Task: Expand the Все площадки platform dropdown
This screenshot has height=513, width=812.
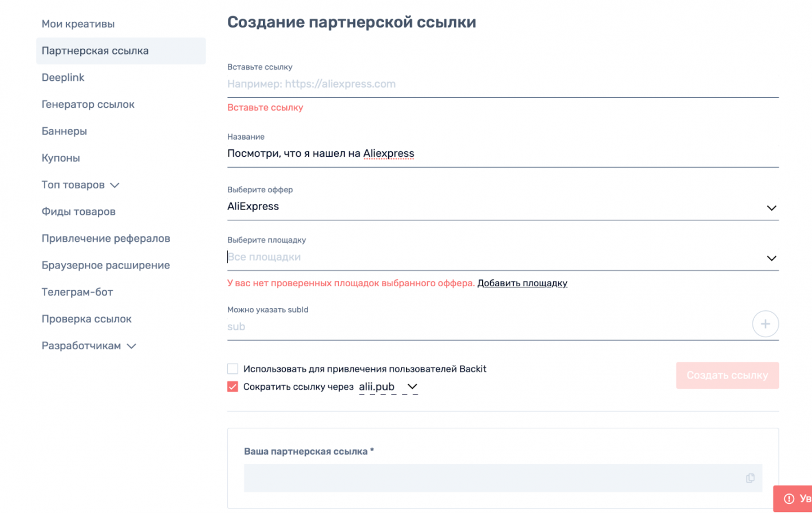Action: tap(503, 258)
